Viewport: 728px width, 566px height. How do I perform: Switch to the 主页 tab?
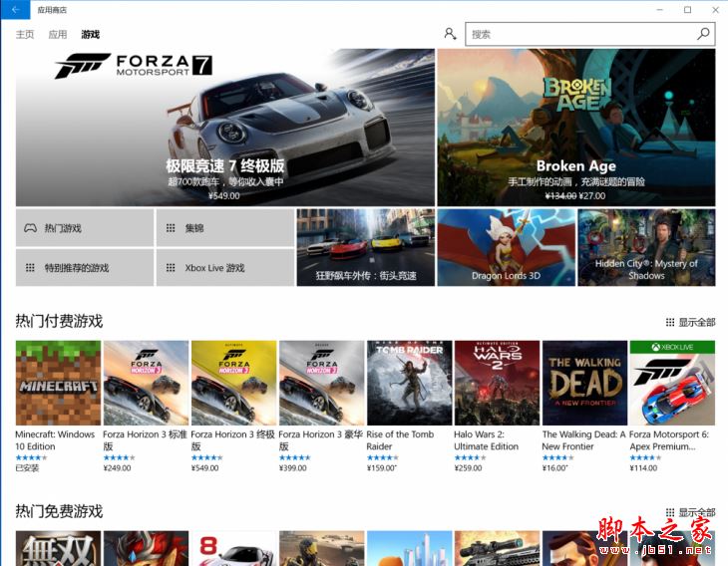25,34
